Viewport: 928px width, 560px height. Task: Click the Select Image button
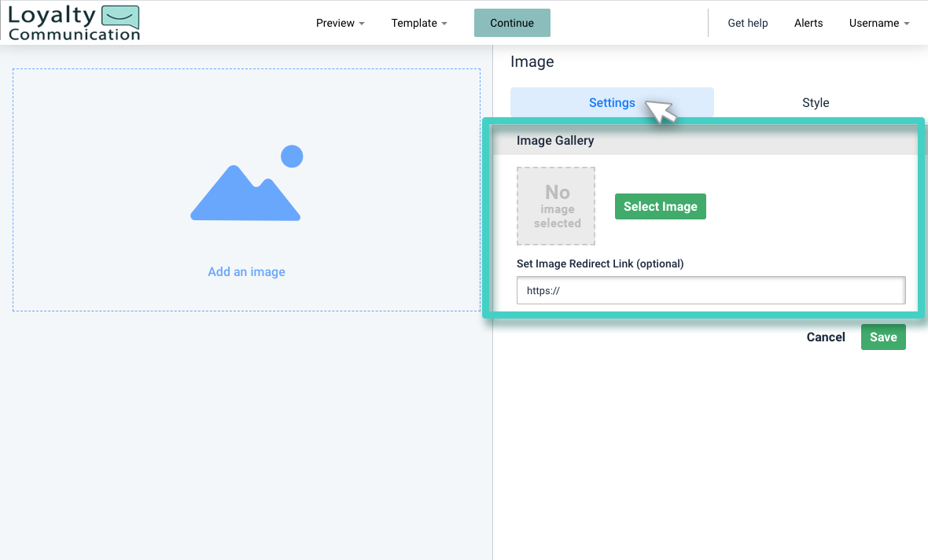coord(660,206)
